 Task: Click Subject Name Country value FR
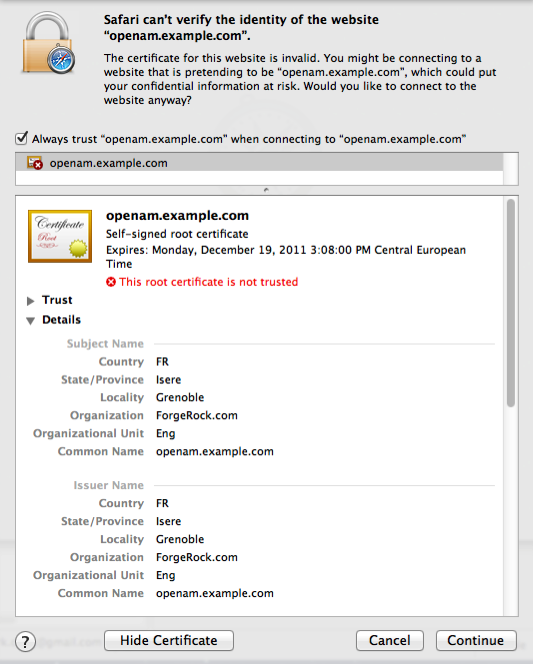click(162, 362)
